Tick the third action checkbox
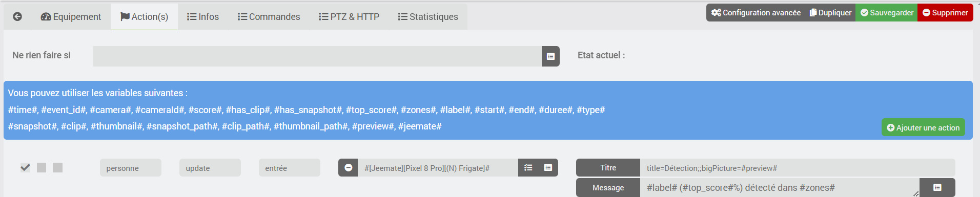 pyautogui.click(x=58, y=167)
